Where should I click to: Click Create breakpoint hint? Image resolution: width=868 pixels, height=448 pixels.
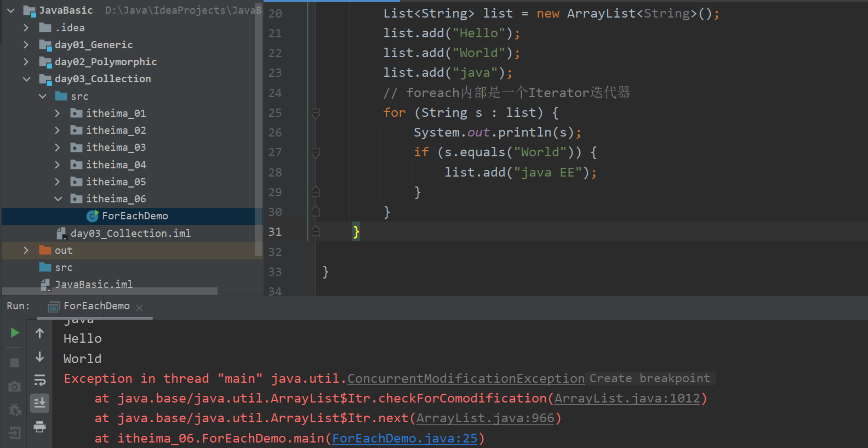(649, 378)
